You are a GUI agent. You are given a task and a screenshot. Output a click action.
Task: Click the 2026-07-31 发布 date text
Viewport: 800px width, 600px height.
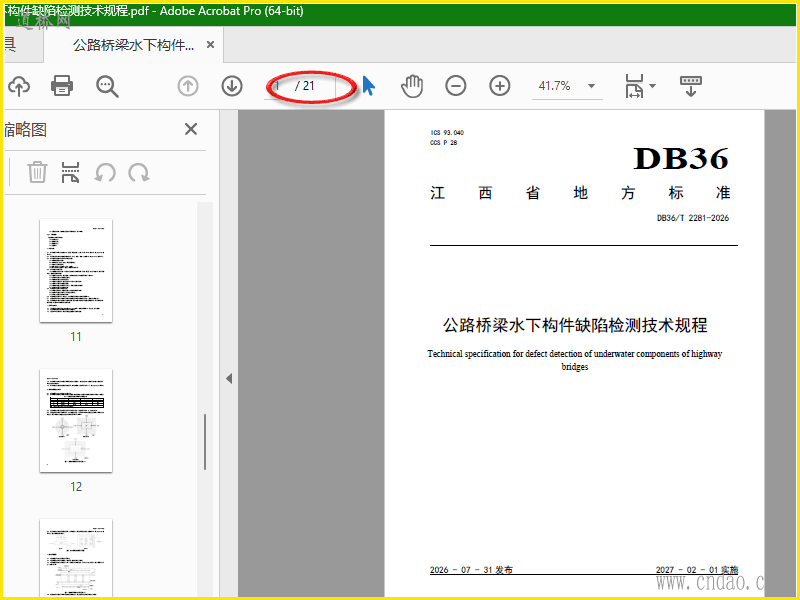click(471, 569)
